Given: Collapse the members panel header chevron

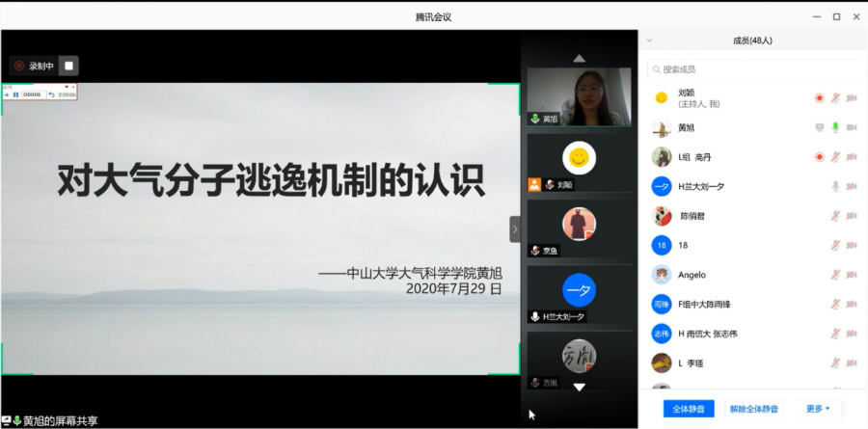Looking at the screenshot, I should (x=649, y=41).
